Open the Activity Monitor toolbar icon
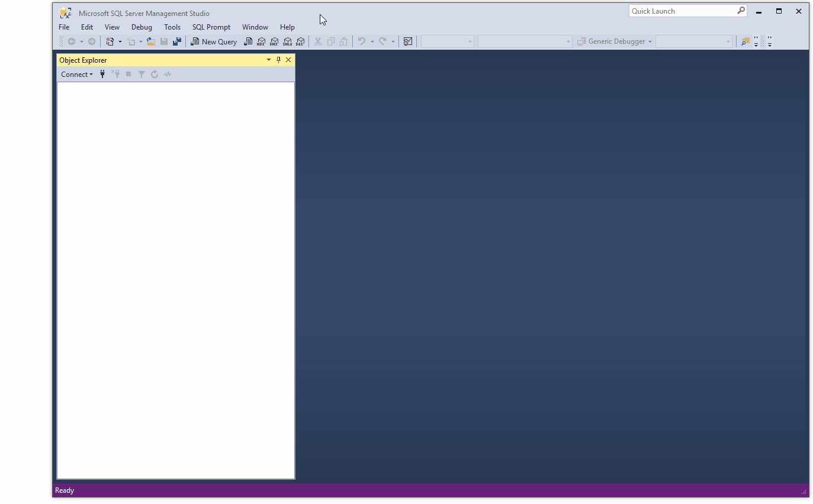This screenshot has width=813, height=504. 408,41
